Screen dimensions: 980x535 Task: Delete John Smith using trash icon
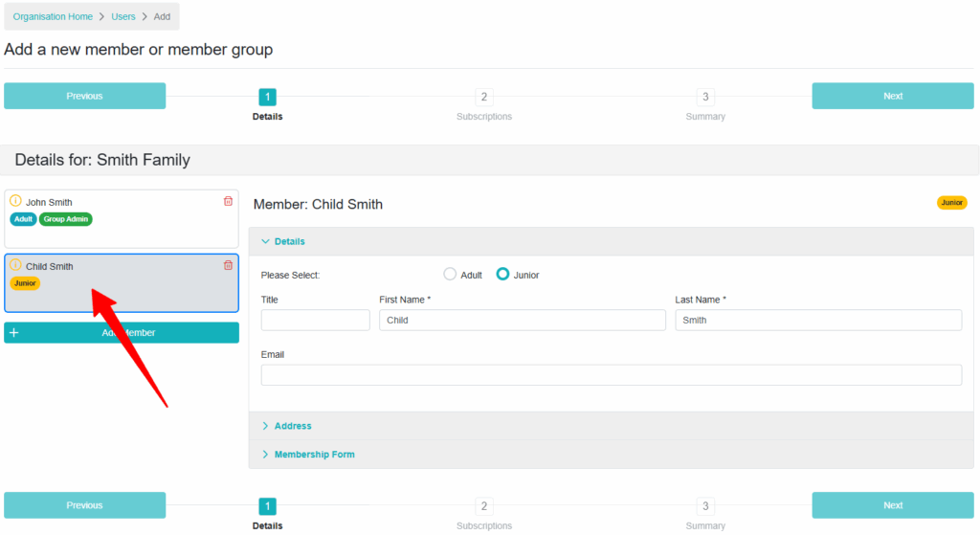click(x=228, y=201)
